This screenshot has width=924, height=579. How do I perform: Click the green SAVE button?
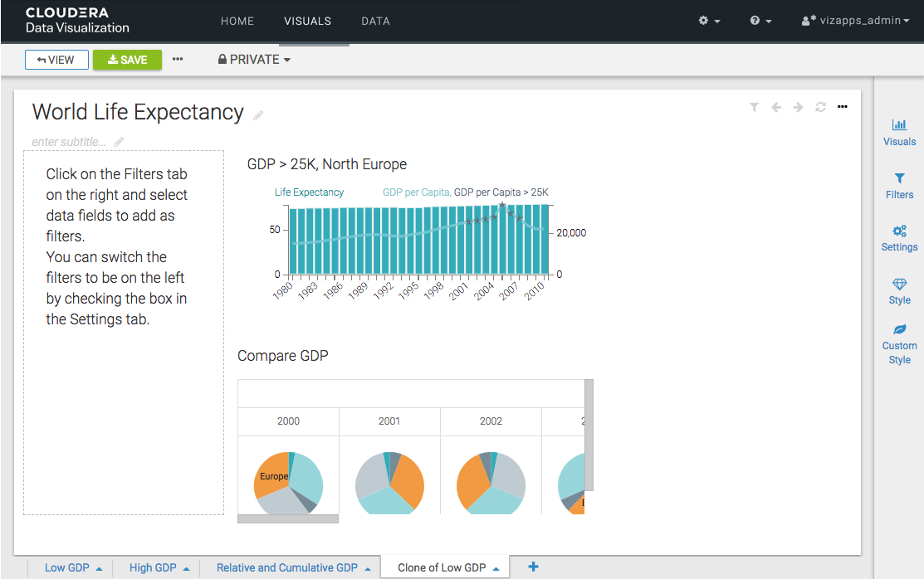127,60
